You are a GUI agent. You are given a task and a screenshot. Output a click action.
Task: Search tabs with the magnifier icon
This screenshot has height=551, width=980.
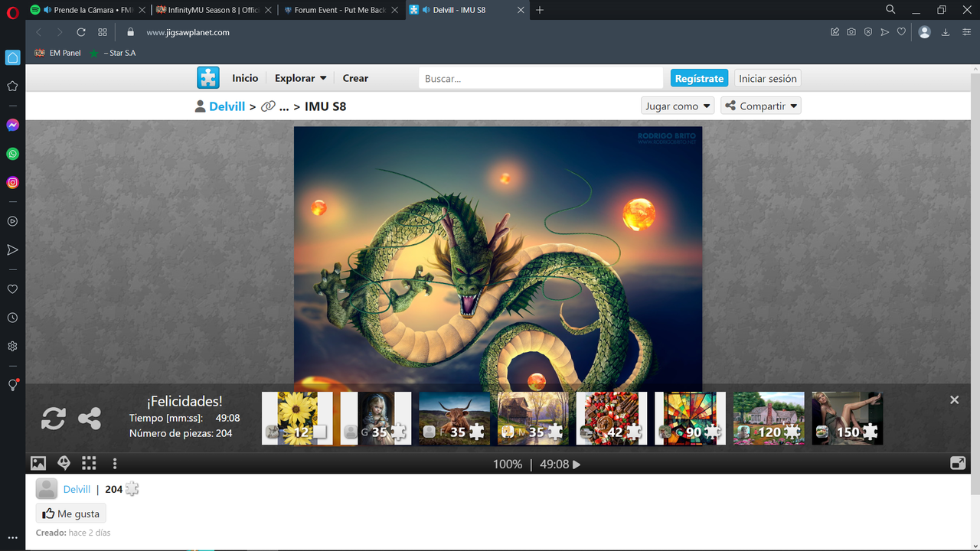(x=890, y=10)
